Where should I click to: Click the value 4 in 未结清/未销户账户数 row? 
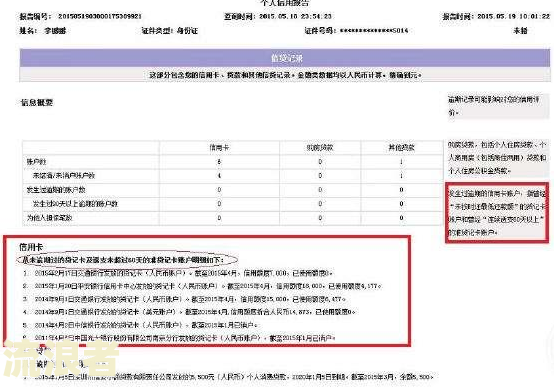click(219, 176)
